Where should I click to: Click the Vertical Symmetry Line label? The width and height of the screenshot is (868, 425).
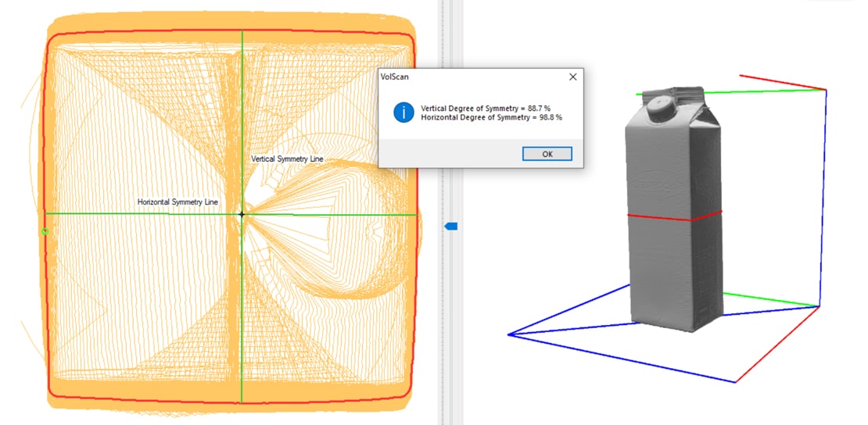point(287,159)
